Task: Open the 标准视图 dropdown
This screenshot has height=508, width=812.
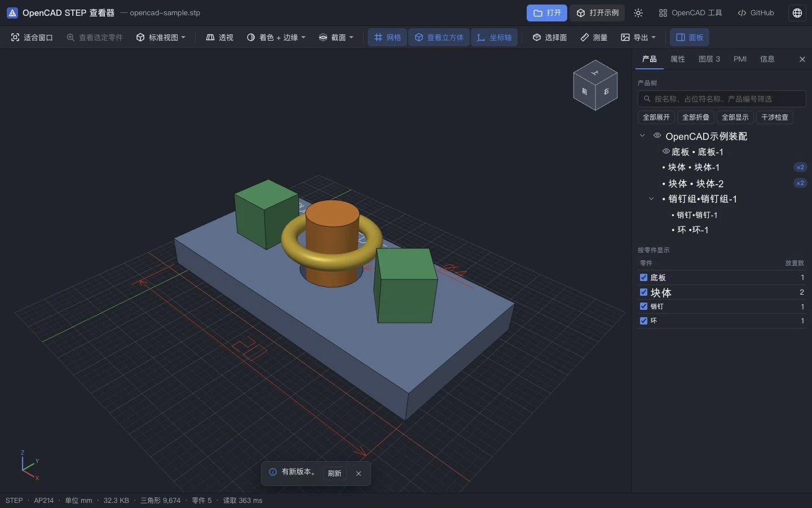Action: click(x=161, y=37)
